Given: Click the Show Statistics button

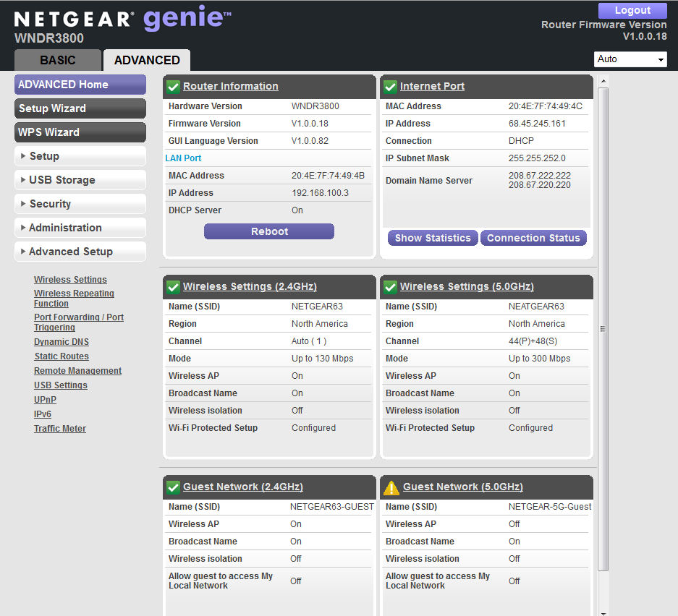Looking at the screenshot, I should click(433, 238).
